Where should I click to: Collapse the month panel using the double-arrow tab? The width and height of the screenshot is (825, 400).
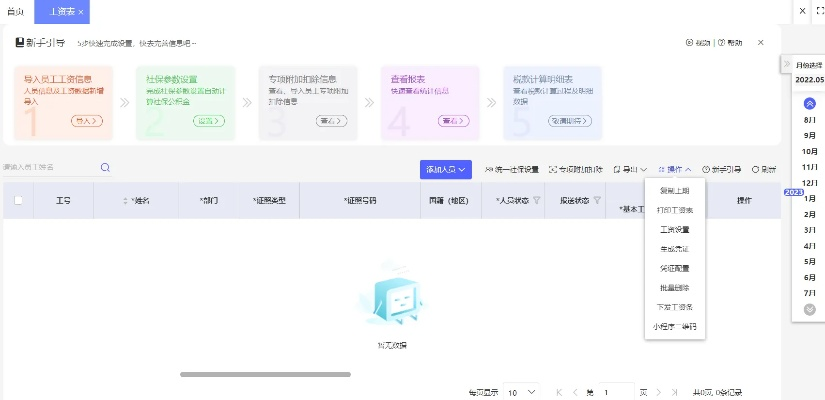[787, 64]
